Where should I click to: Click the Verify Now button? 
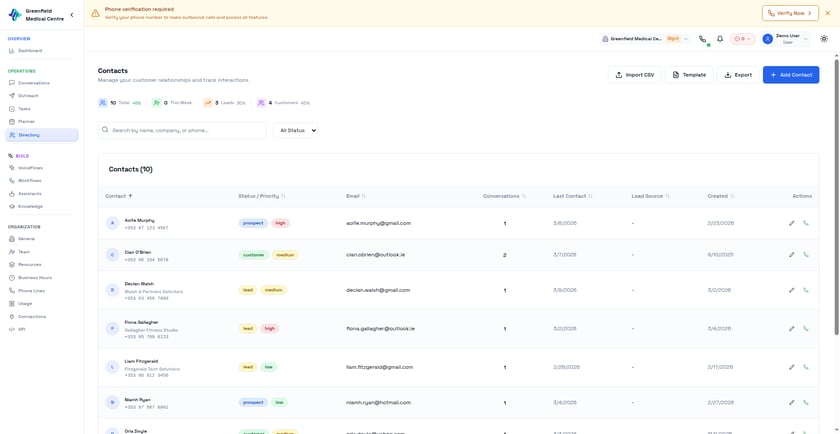tap(790, 13)
